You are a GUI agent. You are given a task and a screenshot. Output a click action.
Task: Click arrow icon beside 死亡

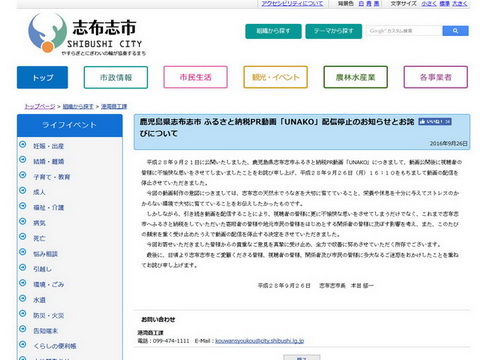(x=23, y=237)
